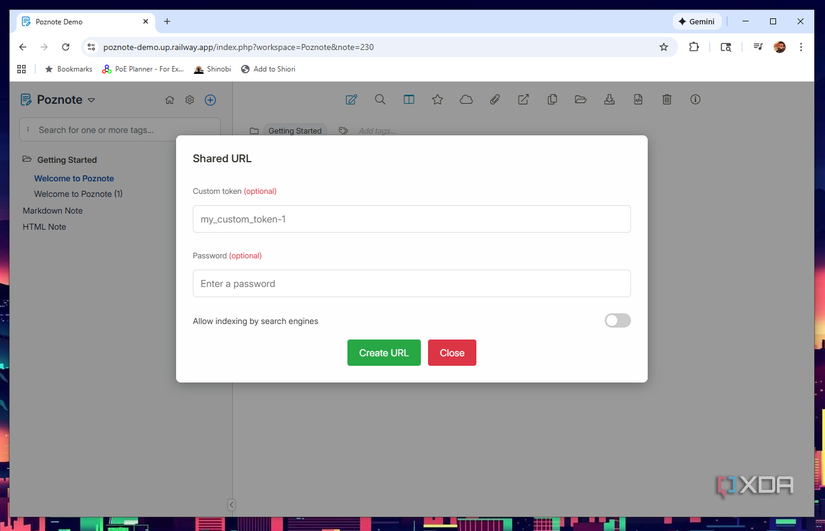Click folder icon beside Getting Started breadcrumb
This screenshot has width=825, height=531.
click(x=254, y=131)
